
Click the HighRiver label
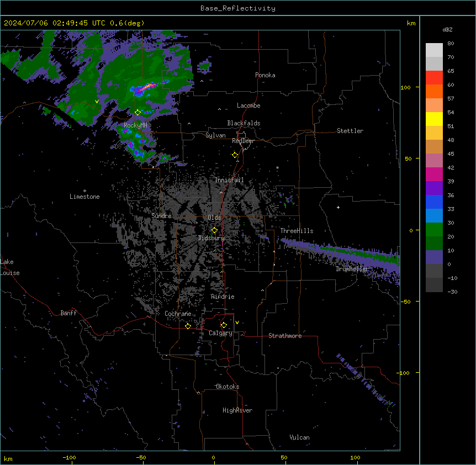237,410
